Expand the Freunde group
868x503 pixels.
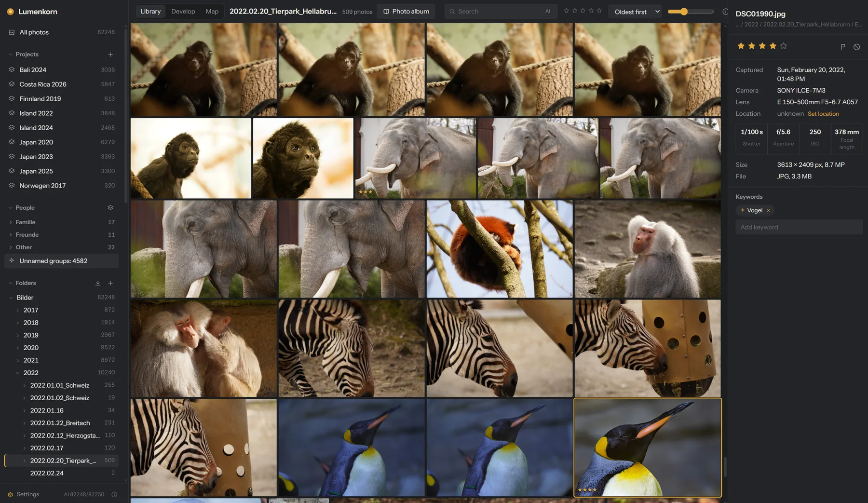point(11,235)
